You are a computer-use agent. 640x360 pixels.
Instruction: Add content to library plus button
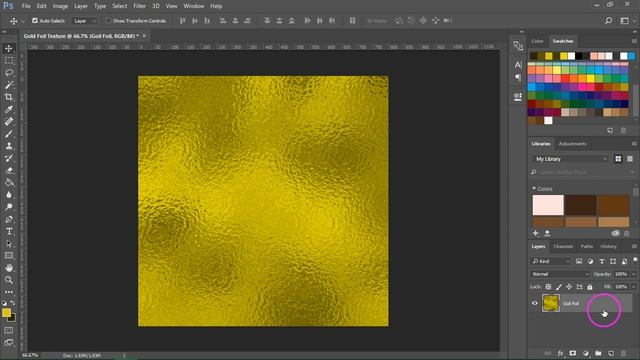coord(536,233)
